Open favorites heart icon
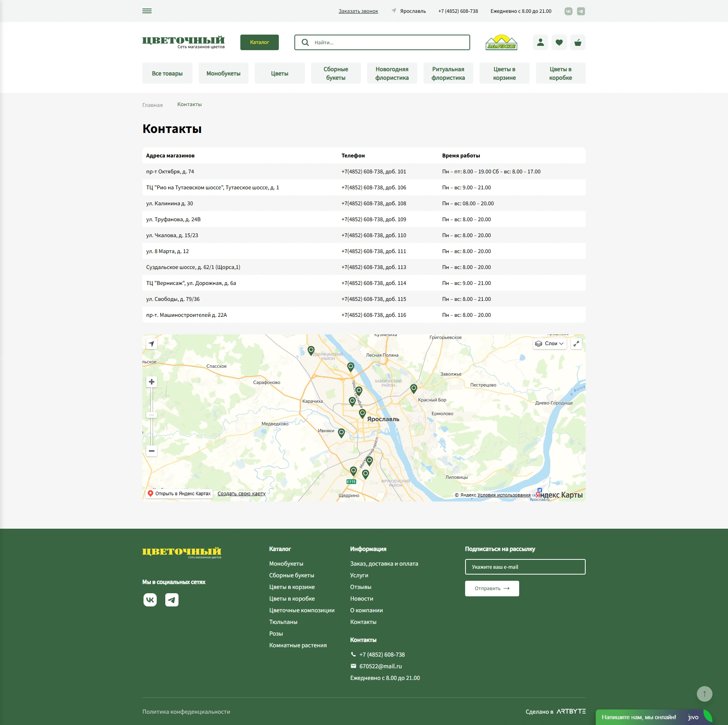This screenshot has width=728, height=725. [x=559, y=42]
